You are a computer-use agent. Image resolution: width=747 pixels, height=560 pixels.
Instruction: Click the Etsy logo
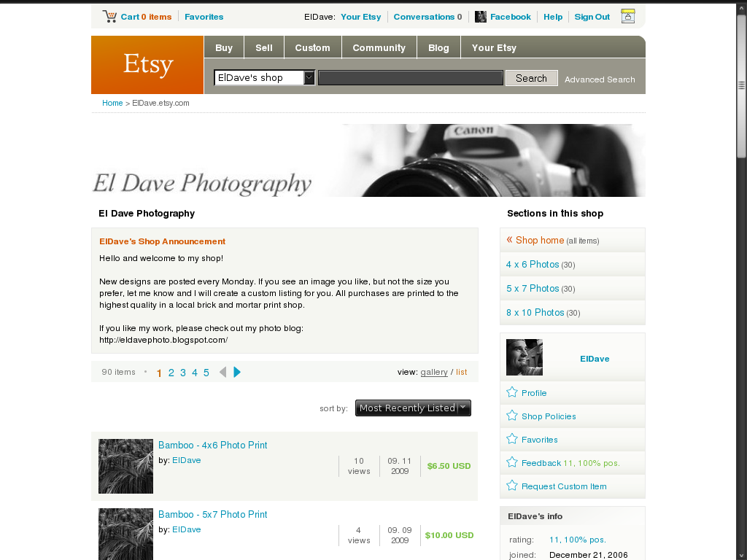147,65
